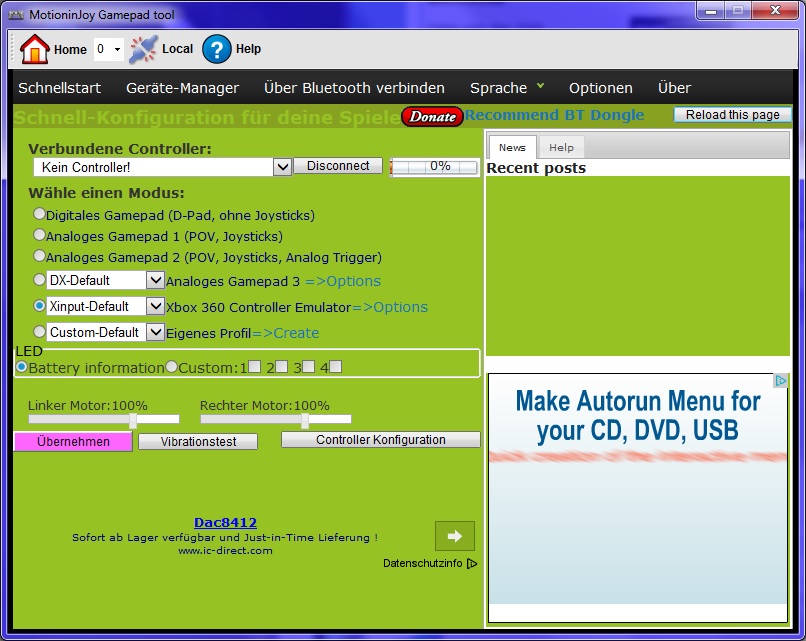The height and width of the screenshot is (641, 806).
Task: Check LED custom checkbox 1
Action: [254, 367]
